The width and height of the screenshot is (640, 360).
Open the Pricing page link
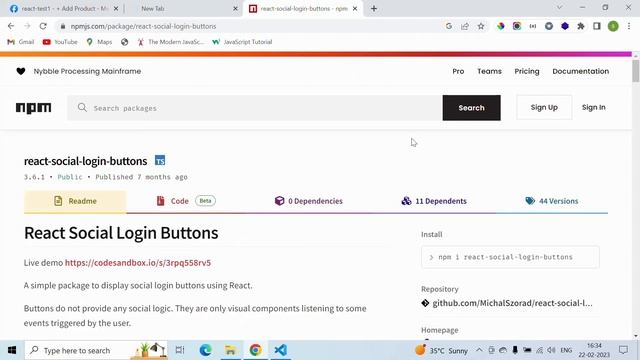pyautogui.click(x=527, y=71)
